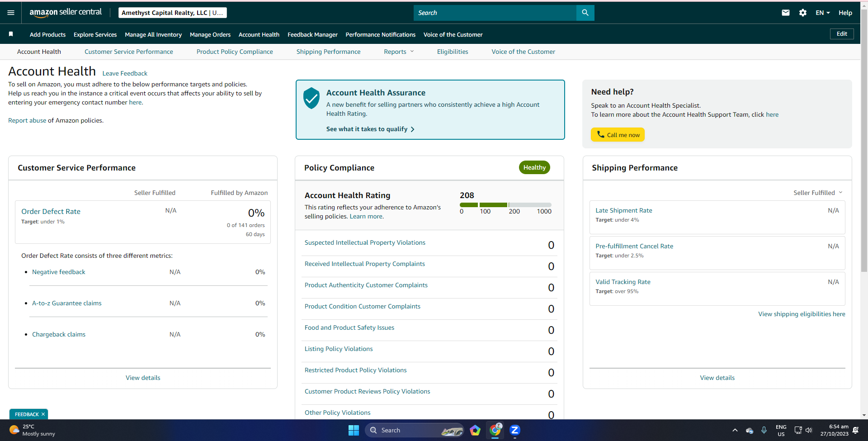Open Voice of the Customer sub-tab
The width and height of the screenshot is (868, 441).
point(524,52)
